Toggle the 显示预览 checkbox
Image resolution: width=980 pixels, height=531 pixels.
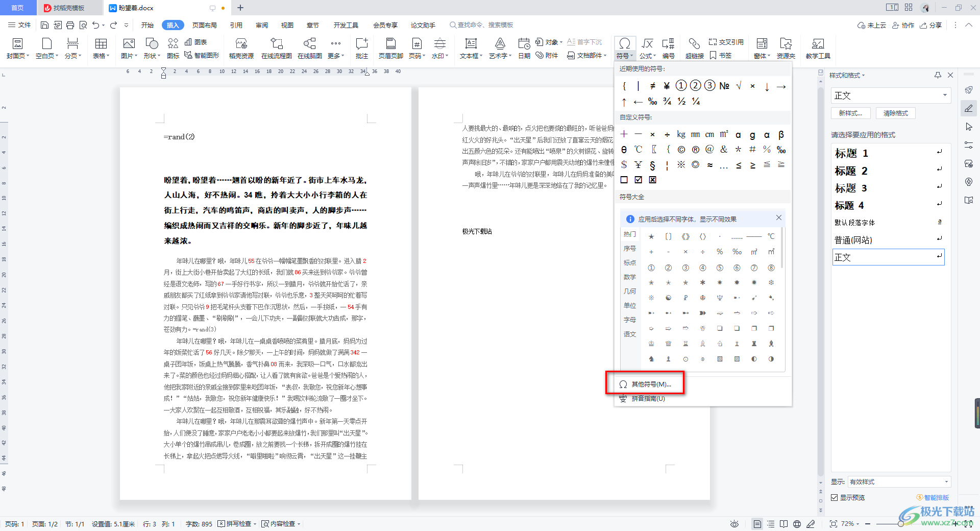click(x=835, y=497)
